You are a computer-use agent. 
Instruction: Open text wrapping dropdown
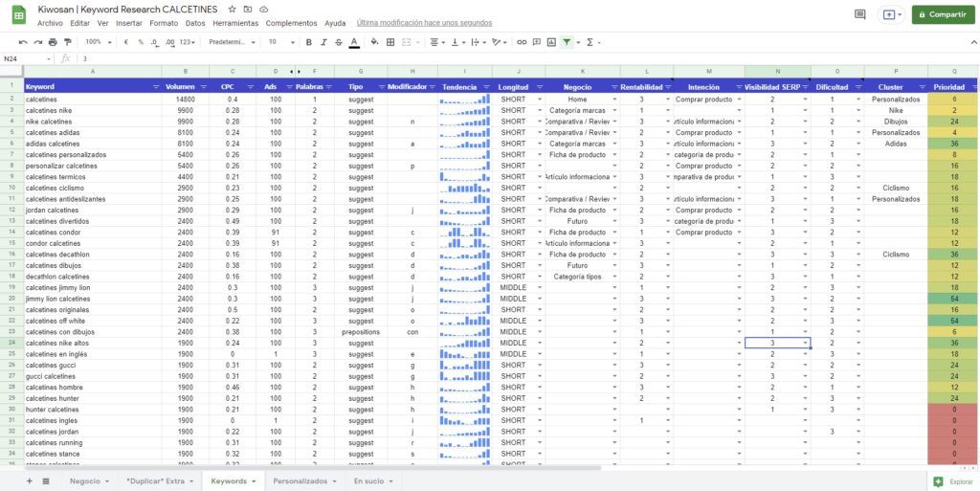[x=479, y=42]
